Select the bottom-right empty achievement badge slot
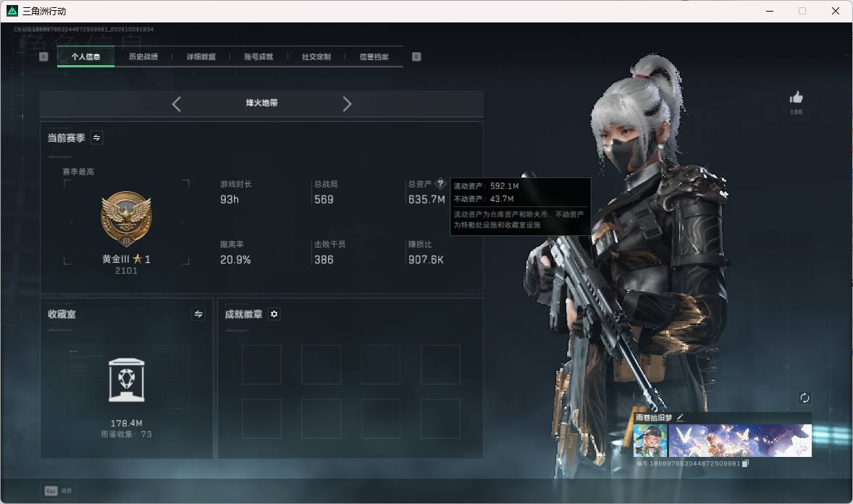853x504 pixels. pyautogui.click(x=440, y=419)
